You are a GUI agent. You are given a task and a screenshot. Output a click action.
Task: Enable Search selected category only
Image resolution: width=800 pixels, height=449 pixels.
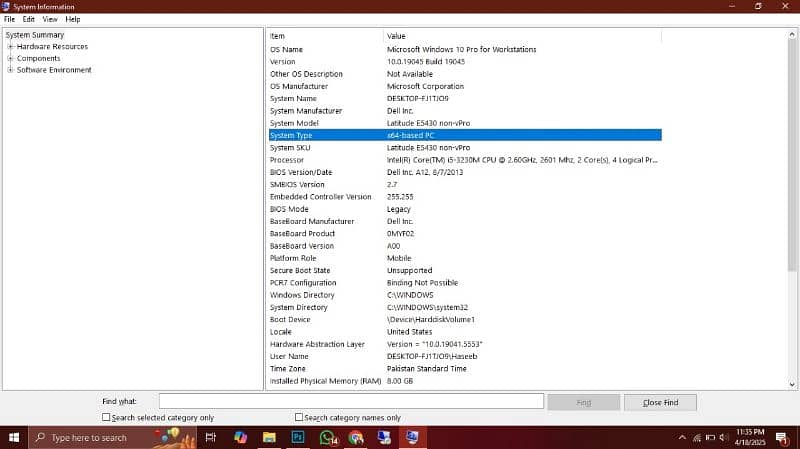click(106, 417)
